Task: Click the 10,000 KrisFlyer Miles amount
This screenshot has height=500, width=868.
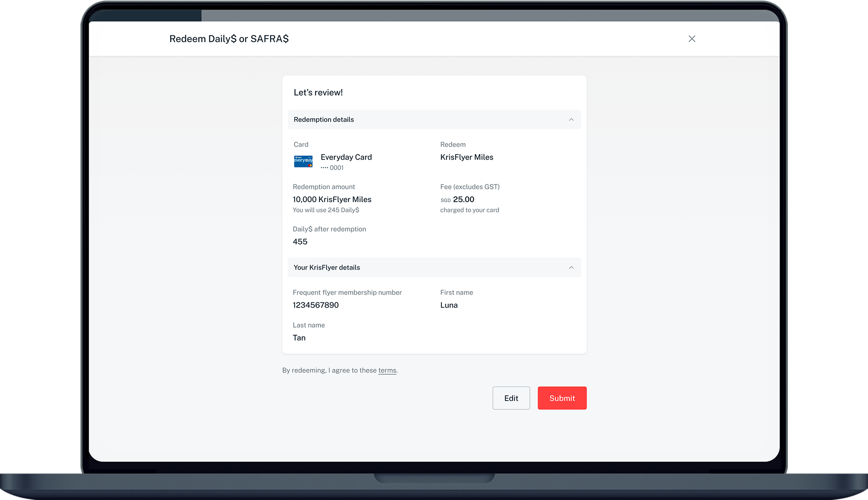Action: tap(332, 200)
